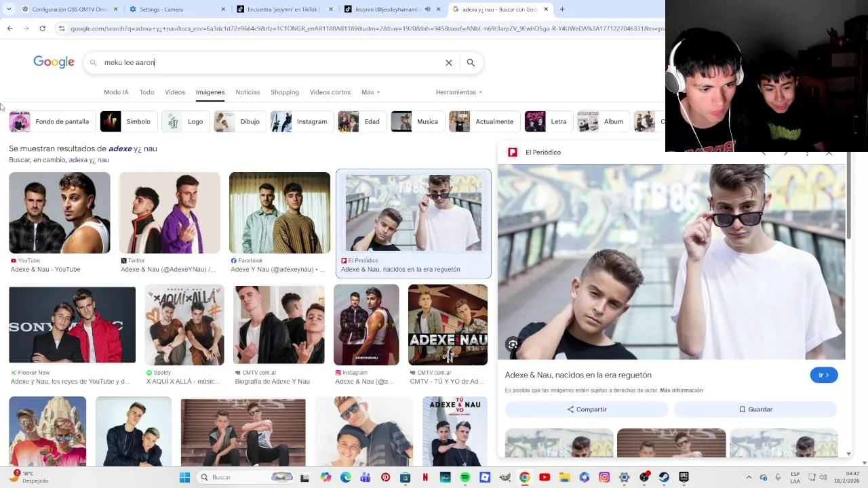Open Roblox from the taskbar
This screenshot has height=488, width=868.
485,477
